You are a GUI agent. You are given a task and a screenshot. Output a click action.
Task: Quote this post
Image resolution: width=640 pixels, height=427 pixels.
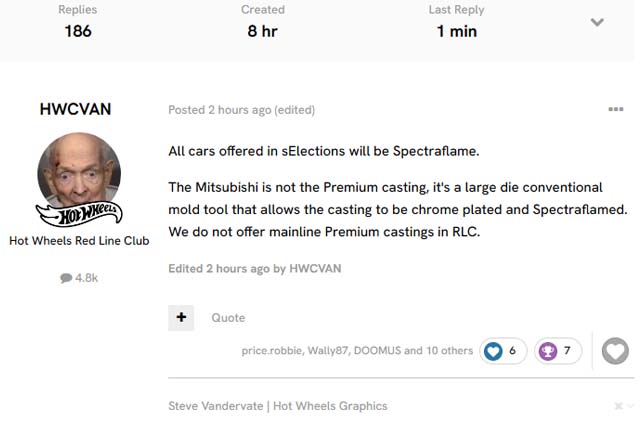tap(228, 317)
